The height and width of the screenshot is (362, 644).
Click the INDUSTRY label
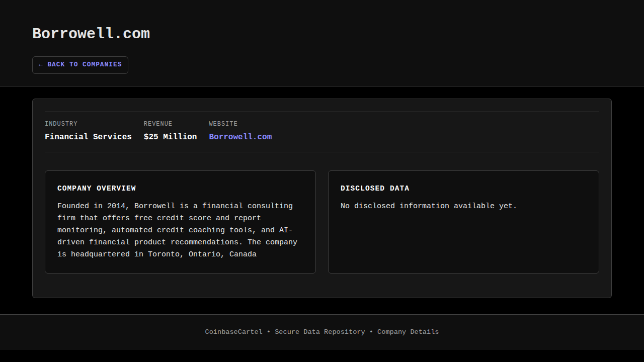point(61,124)
